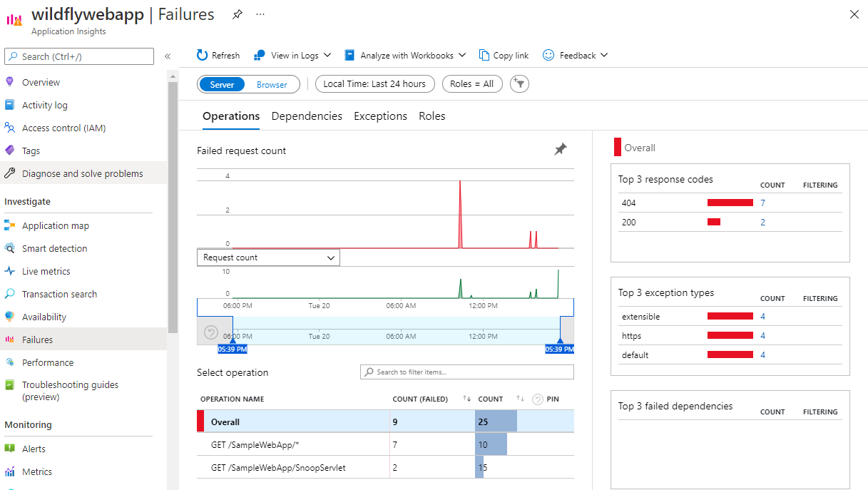Viewport: 868px width, 490px height.
Task: Click the Performance icon in sidebar
Action: [9, 362]
